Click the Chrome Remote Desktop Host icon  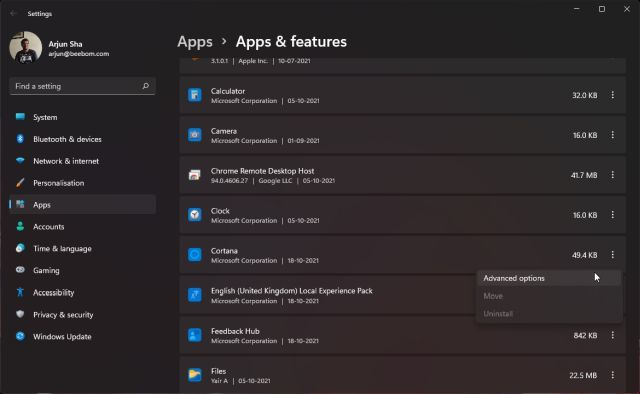click(195, 175)
